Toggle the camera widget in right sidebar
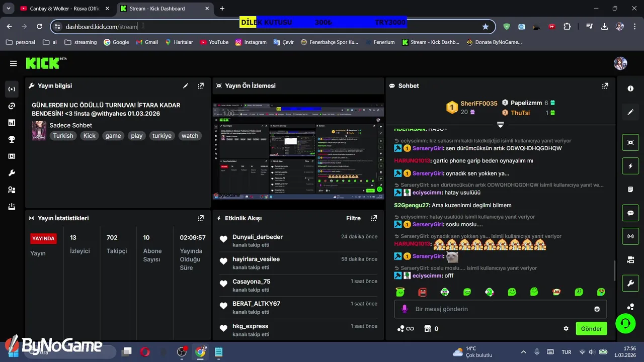The image size is (644, 362). click(x=630, y=259)
